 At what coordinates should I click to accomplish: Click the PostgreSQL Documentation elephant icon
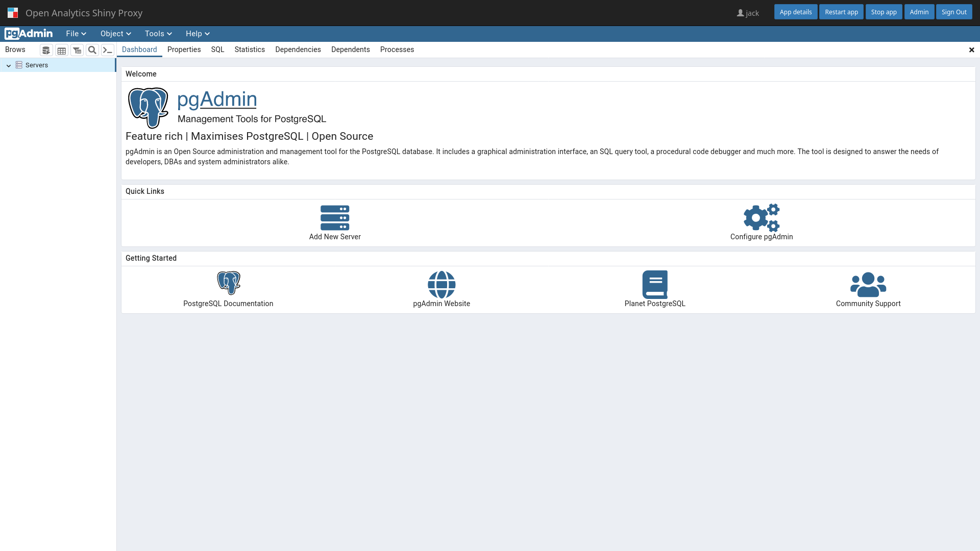tap(228, 283)
